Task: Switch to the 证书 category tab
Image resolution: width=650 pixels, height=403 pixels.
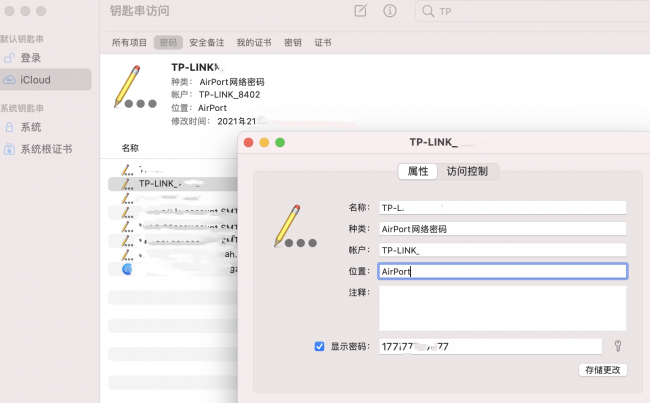Action: [x=323, y=42]
